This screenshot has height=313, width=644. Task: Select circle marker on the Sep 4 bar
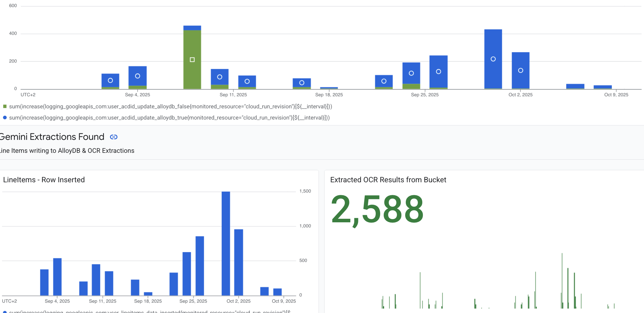coord(138,76)
